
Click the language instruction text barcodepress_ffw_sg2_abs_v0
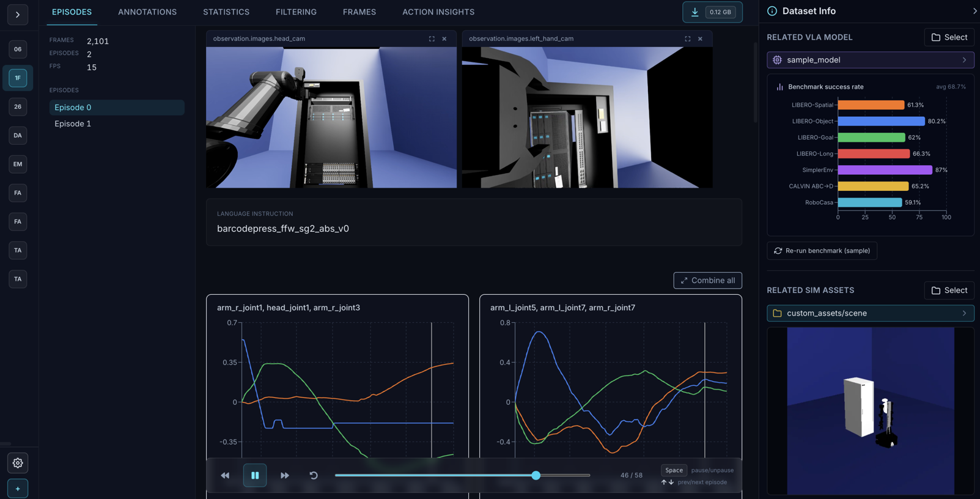pos(283,229)
